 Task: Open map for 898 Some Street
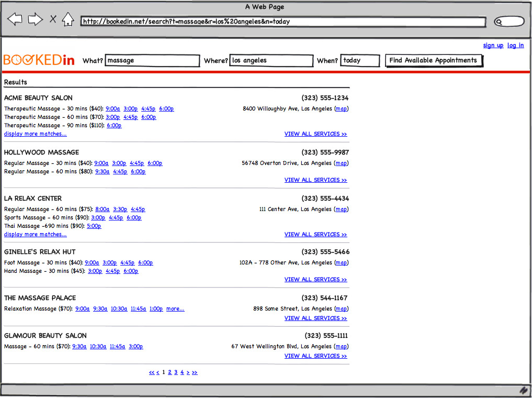(x=341, y=308)
